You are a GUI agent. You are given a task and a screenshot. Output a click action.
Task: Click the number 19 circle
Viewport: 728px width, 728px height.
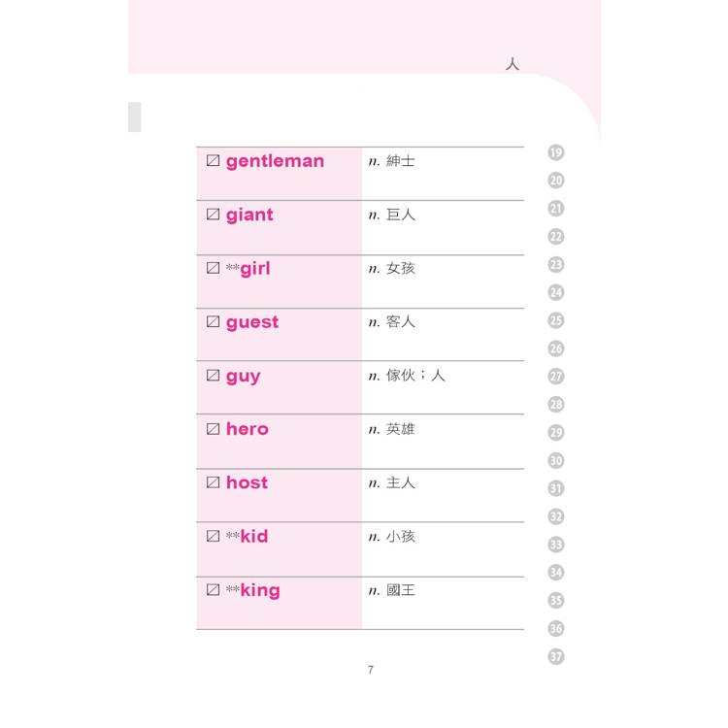556,152
